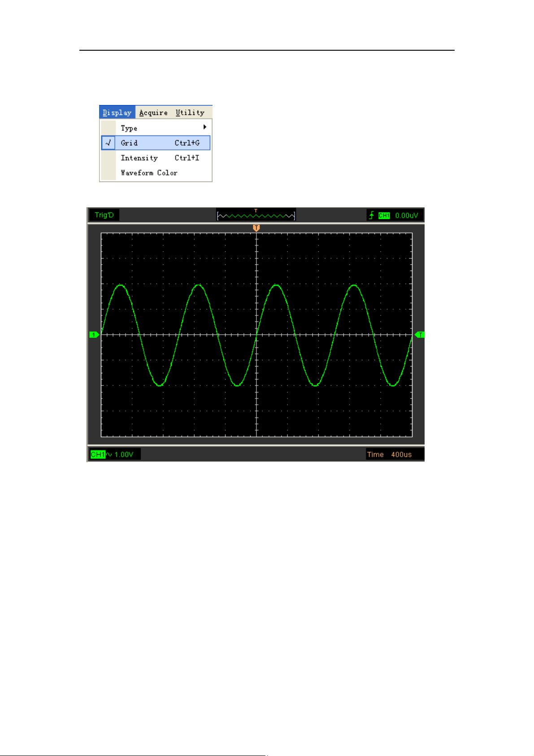The height and width of the screenshot is (756, 534).
Task: Click the rising edge trigger icon
Action: point(371,215)
